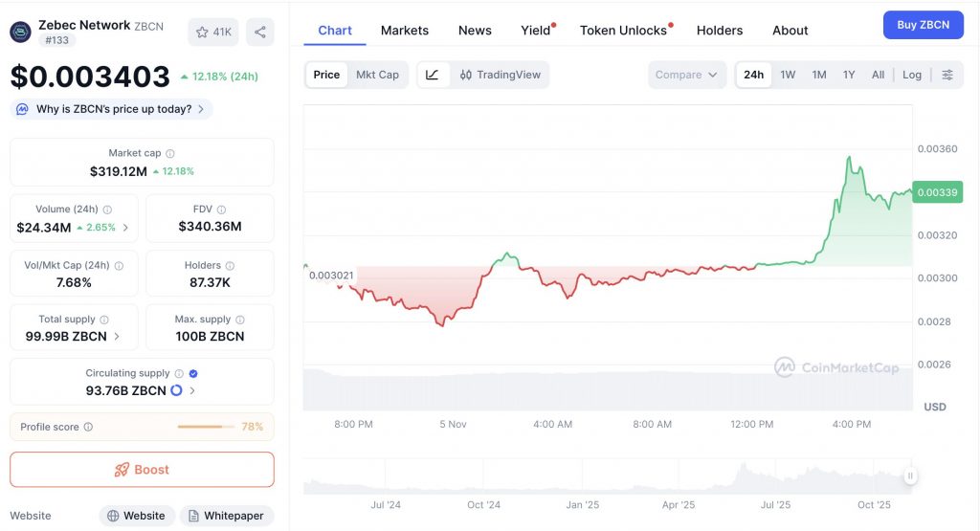Click the Vol/Mkt Cap info icon
Screen dimensions: 980x531
119,266
